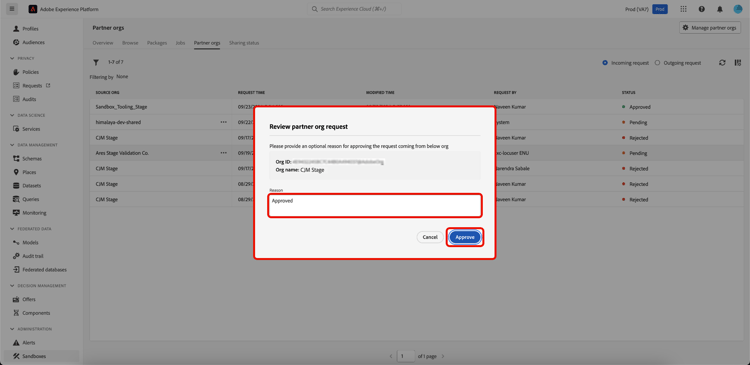
Task: Open the Prod sandbox switcher
Action: pos(660,9)
